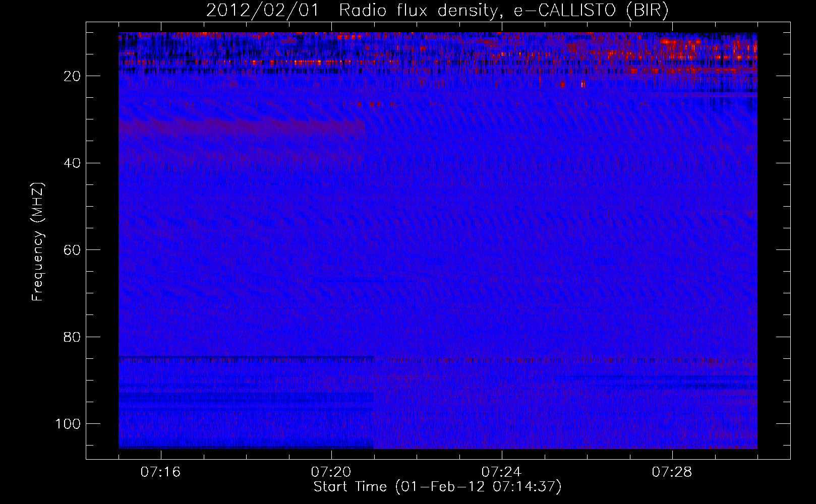Click the 20 MHz frequency tick label
This screenshot has height=504, width=816.
click(x=72, y=76)
